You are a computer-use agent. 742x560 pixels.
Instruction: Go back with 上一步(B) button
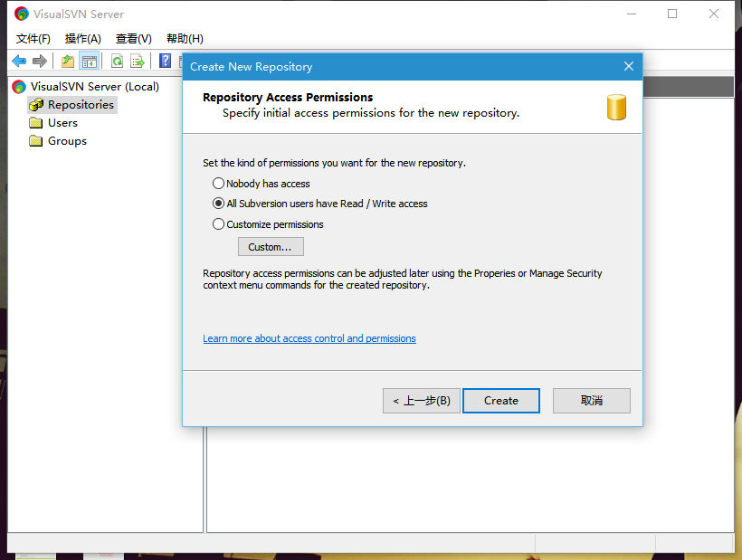(x=421, y=401)
